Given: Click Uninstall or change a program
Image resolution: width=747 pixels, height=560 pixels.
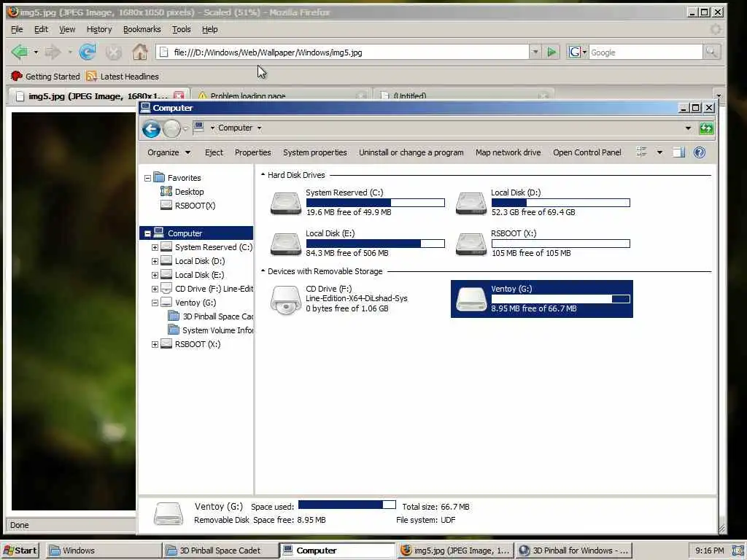Looking at the screenshot, I should coord(411,152).
